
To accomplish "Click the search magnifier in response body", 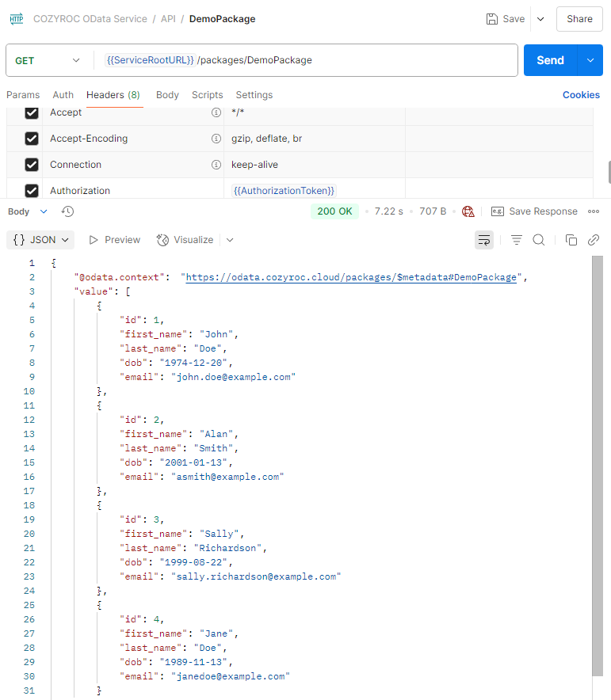I will (x=539, y=240).
